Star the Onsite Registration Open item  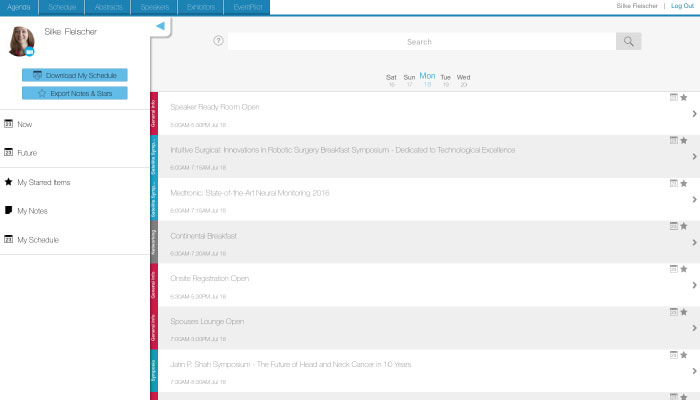tap(683, 269)
